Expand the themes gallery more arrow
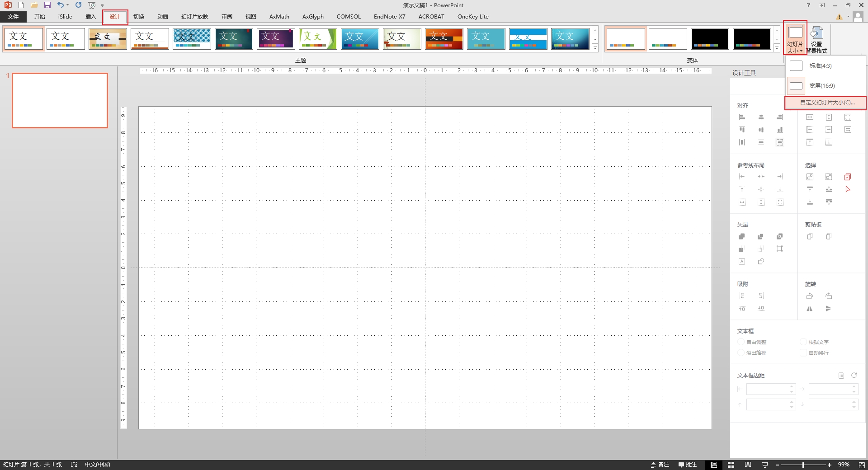The height and width of the screenshot is (470, 868). coord(595,48)
